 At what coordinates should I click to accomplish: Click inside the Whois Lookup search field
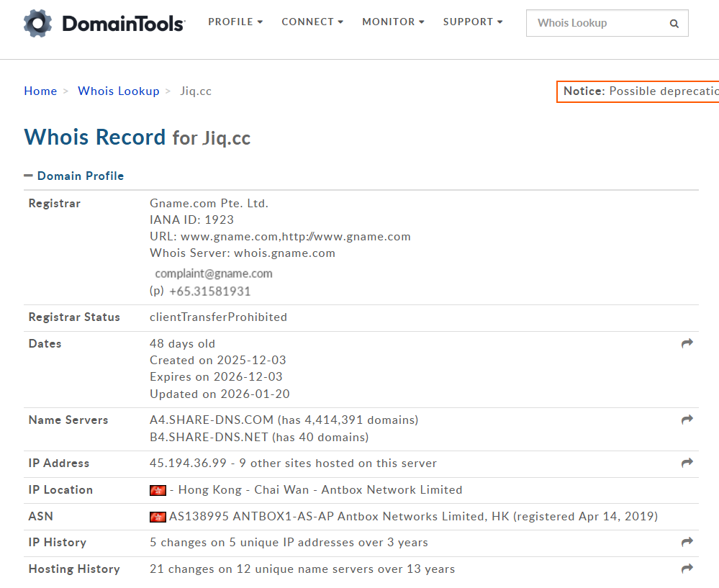click(x=597, y=23)
